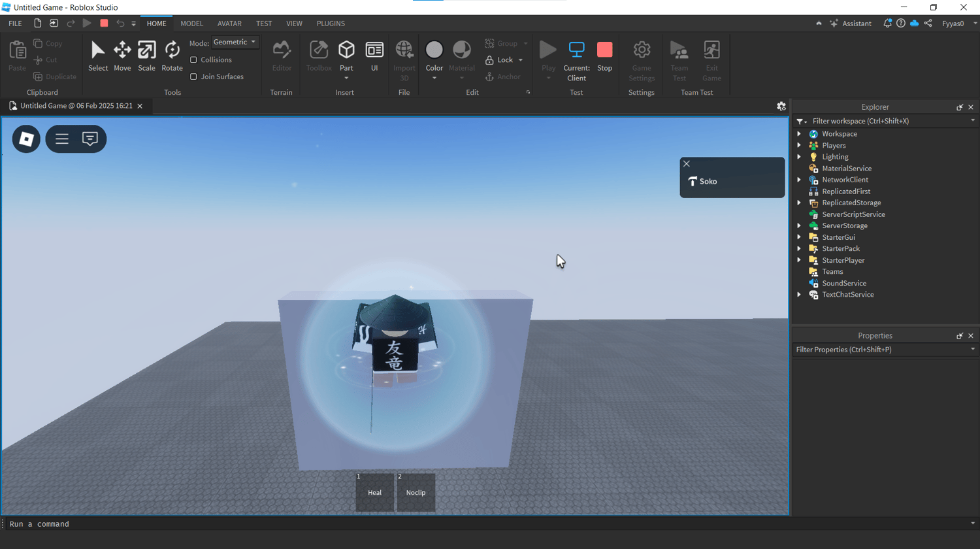Choose the Scale tool
Viewport: 980px width, 549px height.
(146, 56)
